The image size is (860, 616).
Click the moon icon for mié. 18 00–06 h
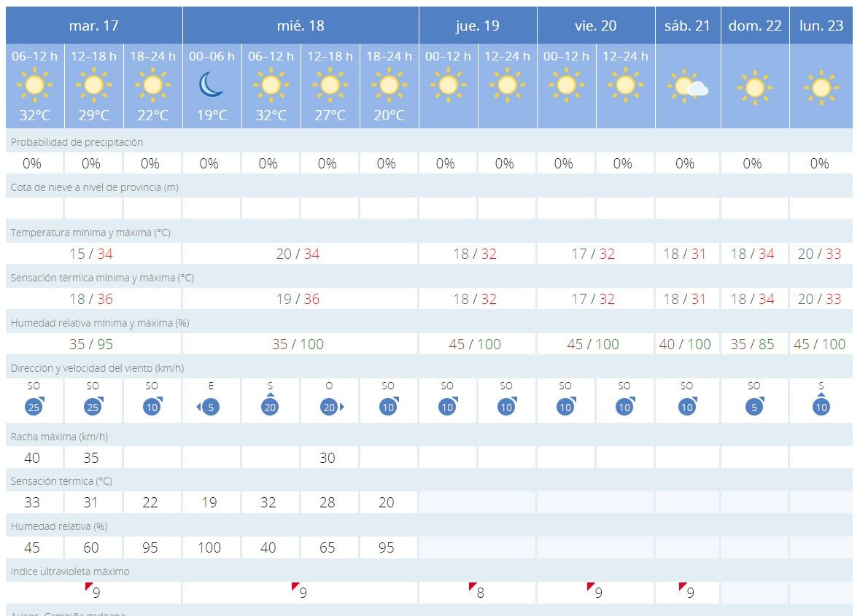212,86
